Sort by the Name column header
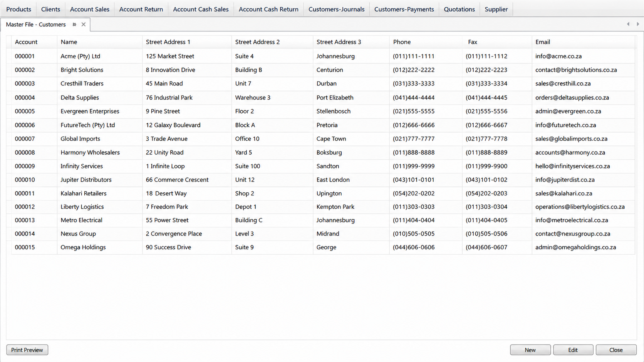Viewport: 644px width, 362px height. pos(100,42)
